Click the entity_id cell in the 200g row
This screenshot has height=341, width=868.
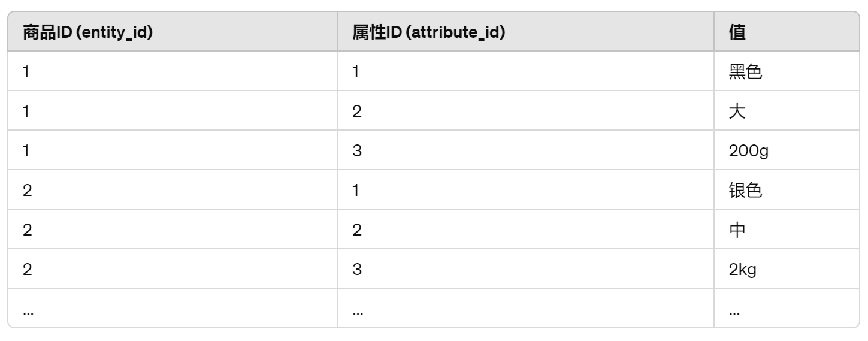26,151
